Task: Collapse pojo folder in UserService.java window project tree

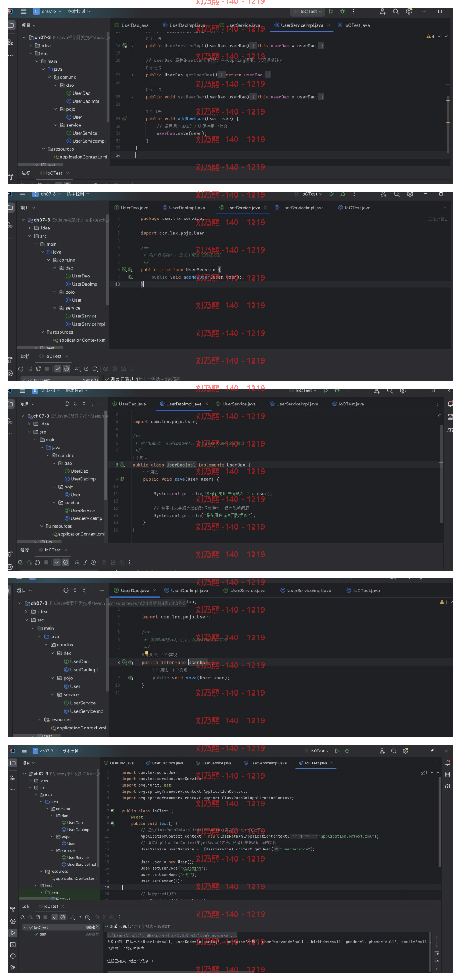Action: click(55, 292)
